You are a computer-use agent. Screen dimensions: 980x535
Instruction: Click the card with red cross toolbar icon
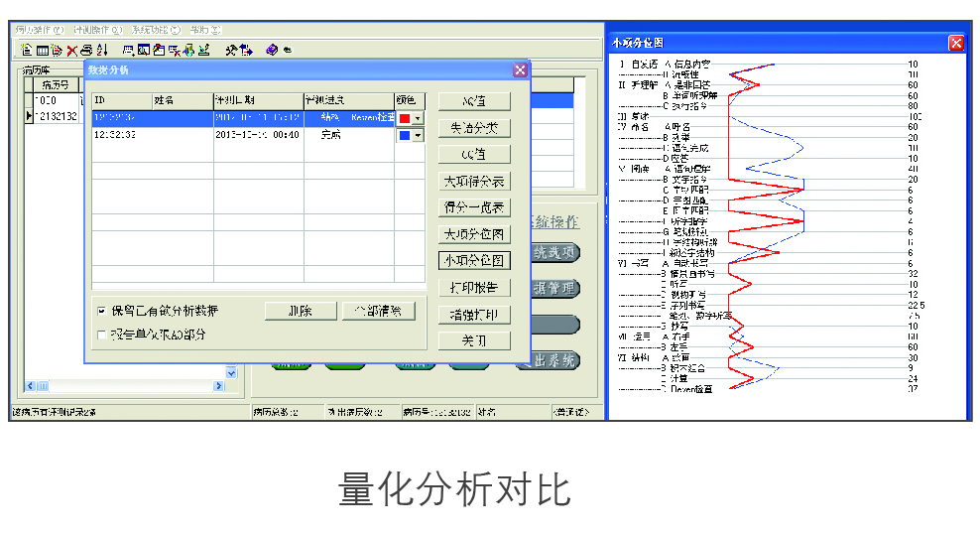(x=174, y=51)
